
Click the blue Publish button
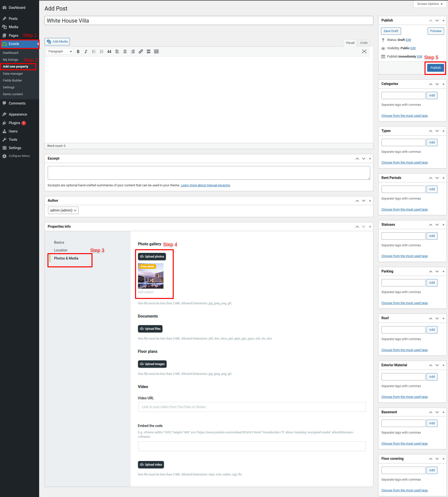tap(435, 68)
